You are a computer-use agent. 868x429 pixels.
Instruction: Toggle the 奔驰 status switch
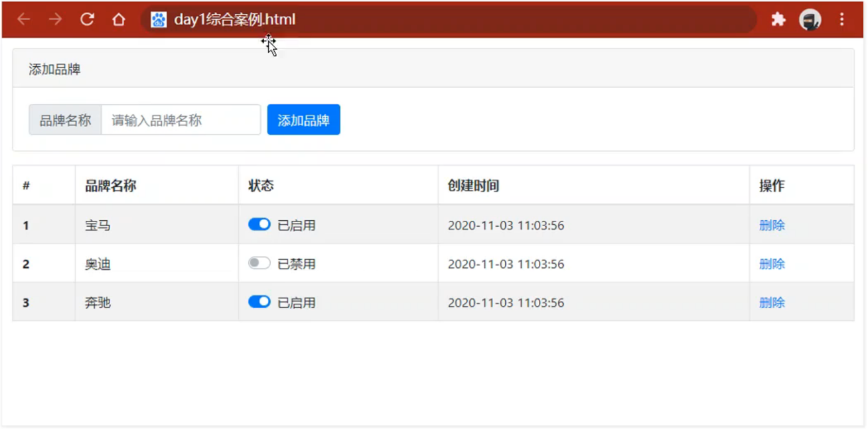(x=259, y=302)
